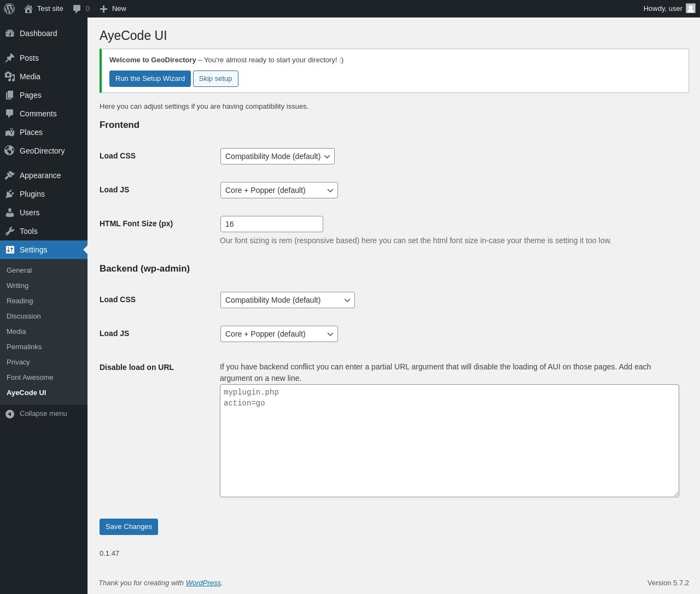Select Privacy settings submenu
The height and width of the screenshot is (594, 700).
pos(18,362)
